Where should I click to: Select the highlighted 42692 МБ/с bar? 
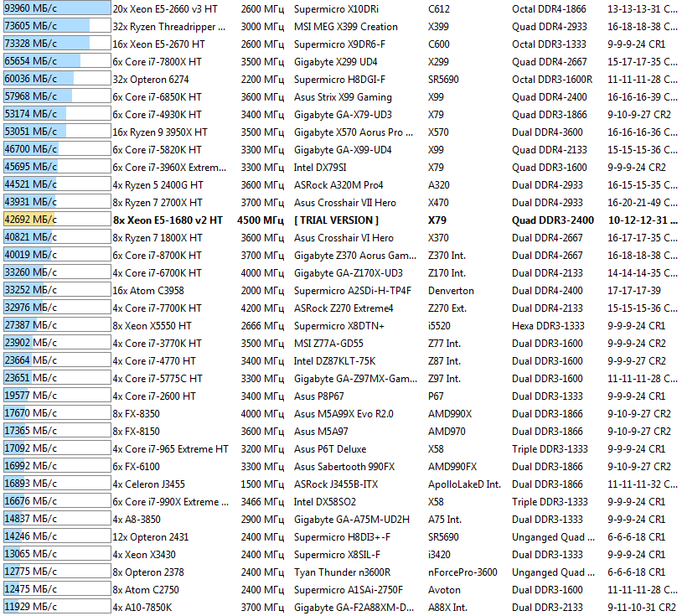[x=57, y=220]
